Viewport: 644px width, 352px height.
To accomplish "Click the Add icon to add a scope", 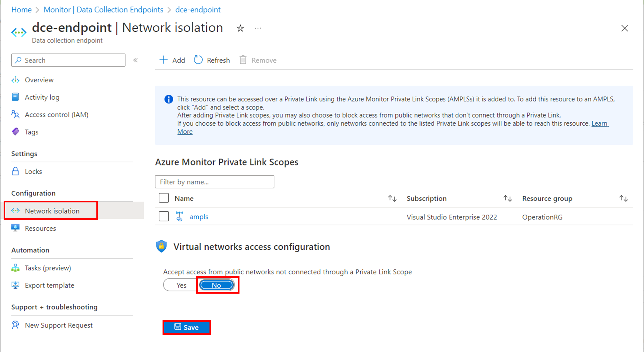I will (x=163, y=60).
